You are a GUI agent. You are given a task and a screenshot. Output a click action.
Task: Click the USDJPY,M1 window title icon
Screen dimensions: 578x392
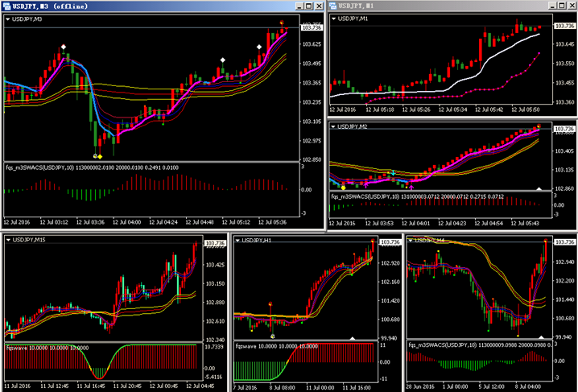coord(335,6)
